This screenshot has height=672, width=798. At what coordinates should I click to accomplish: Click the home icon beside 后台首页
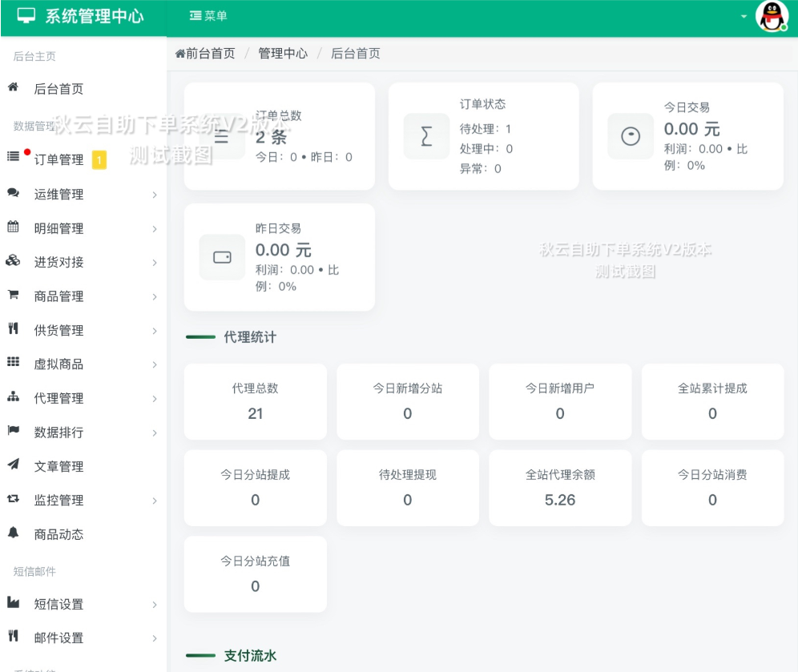[13, 88]
